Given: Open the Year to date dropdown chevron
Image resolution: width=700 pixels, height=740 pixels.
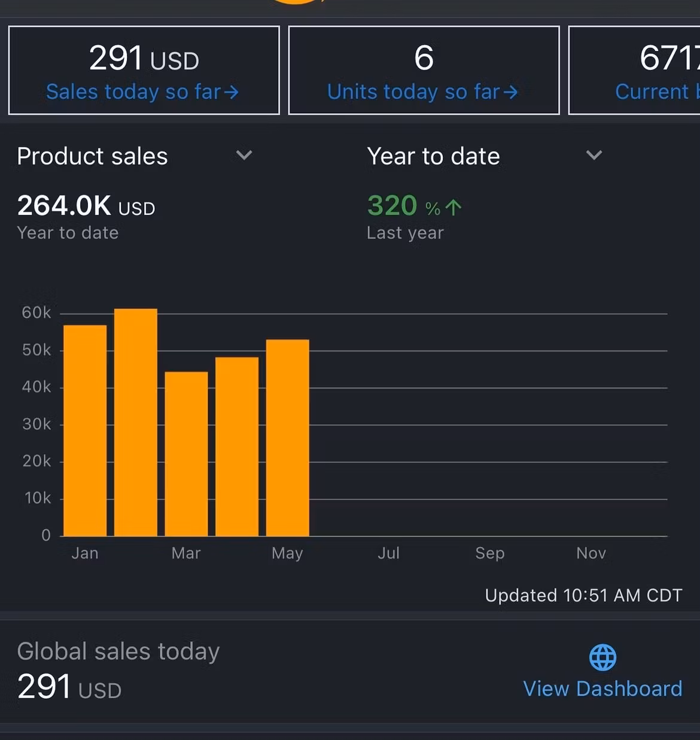Looking at the screenshot, I should point(594,156).
